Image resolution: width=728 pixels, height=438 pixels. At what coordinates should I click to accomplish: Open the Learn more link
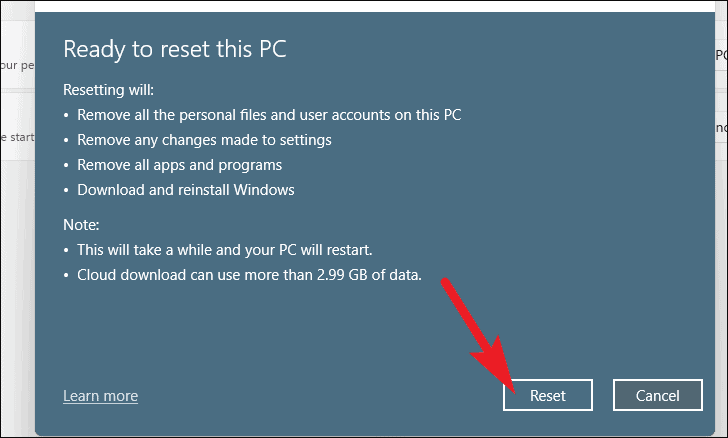(x=100, y=396)
